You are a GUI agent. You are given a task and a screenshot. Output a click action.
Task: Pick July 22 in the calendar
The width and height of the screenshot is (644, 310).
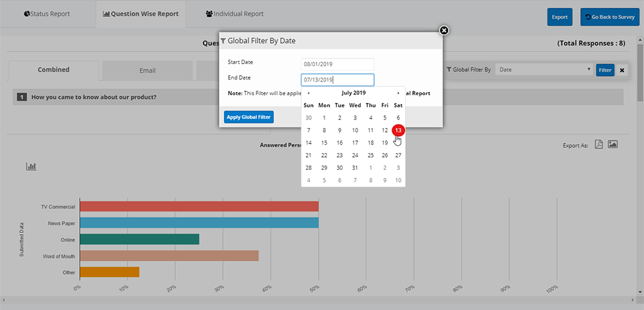[x=324, y=156]
